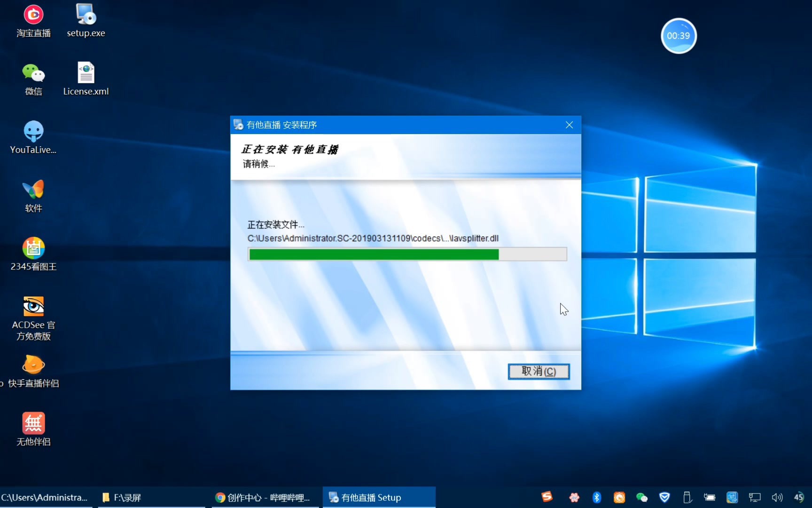Click the 00:39 recording timer bubble

pos(679,36)
